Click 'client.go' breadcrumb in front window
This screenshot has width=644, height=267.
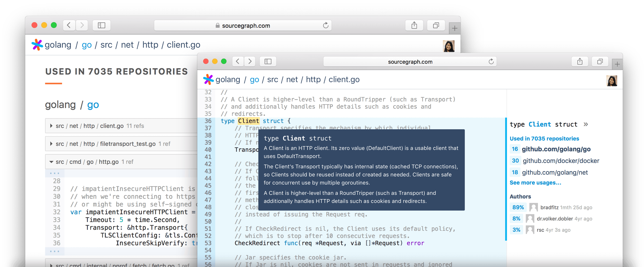[344, 79]
